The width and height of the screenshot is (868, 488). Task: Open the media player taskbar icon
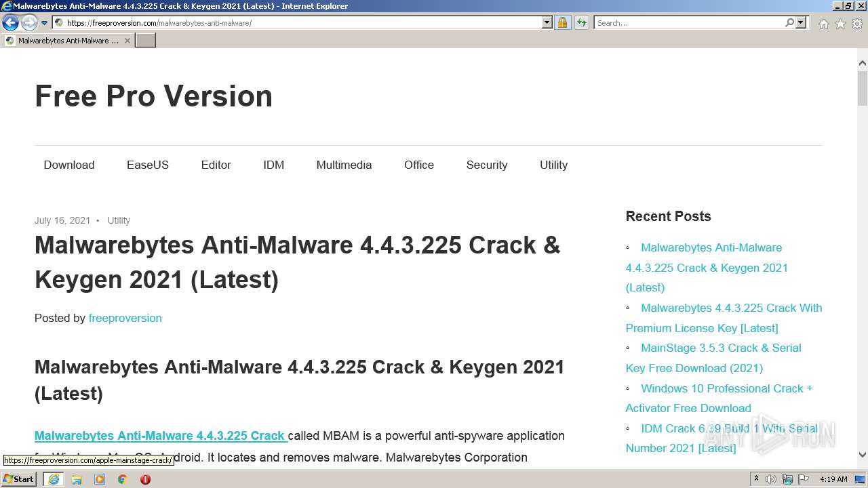coord(100,479)
